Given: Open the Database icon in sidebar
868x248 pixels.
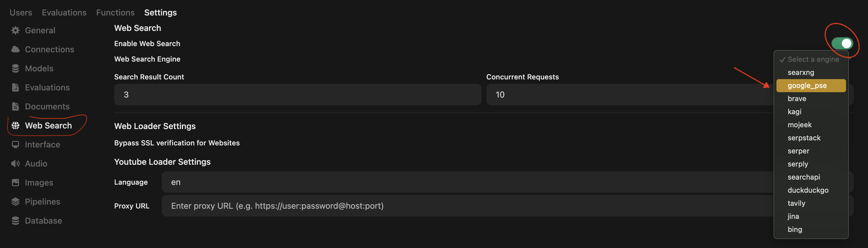Looking at the screenshot, I should (x=15, y=221).
